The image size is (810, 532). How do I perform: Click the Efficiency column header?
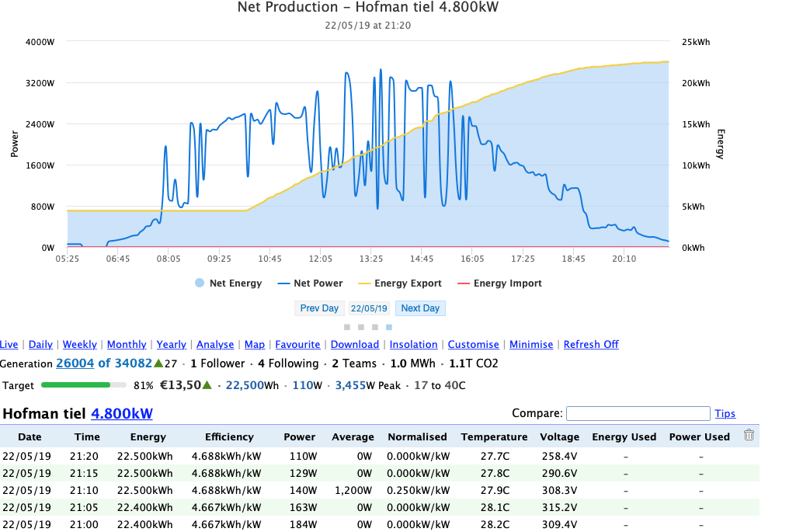[229, 437]
